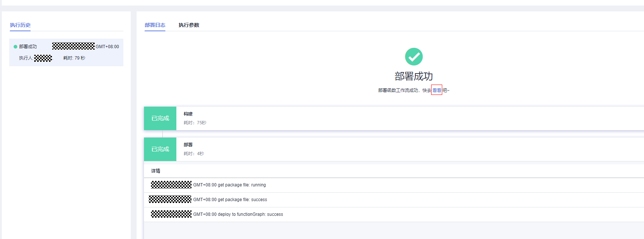Click the 已完成 badge of 构建 step
Viewport: 644px width, 239px height.
click(160, 118)
